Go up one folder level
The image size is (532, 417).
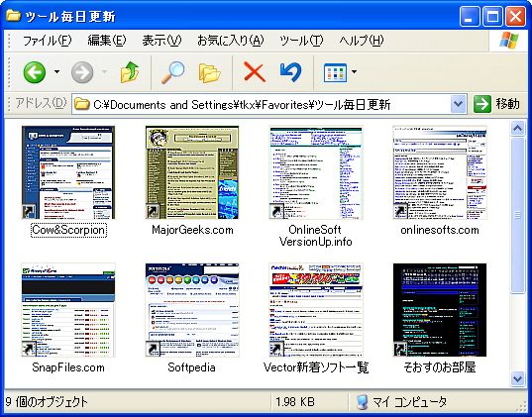[130, 72]
